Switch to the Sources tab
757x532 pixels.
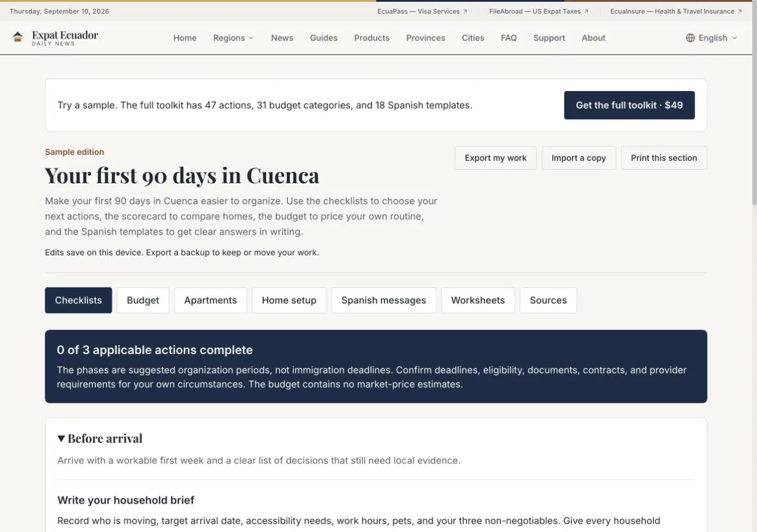548,301
